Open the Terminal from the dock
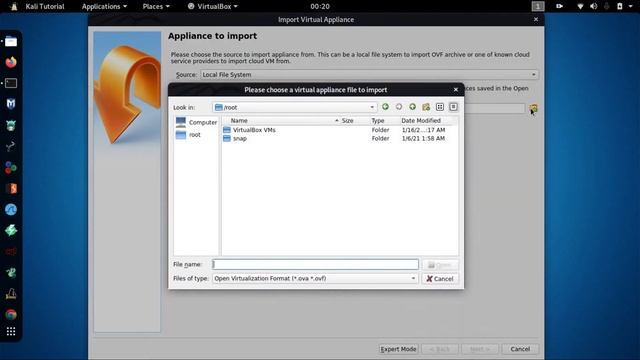Screen dimensions: 640x360 coord(11,83)
